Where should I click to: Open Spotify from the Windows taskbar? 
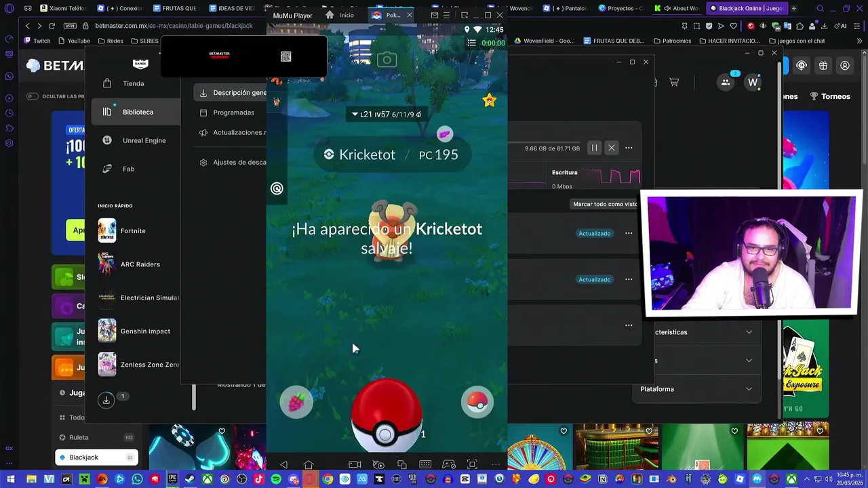[x=276, y=479]
